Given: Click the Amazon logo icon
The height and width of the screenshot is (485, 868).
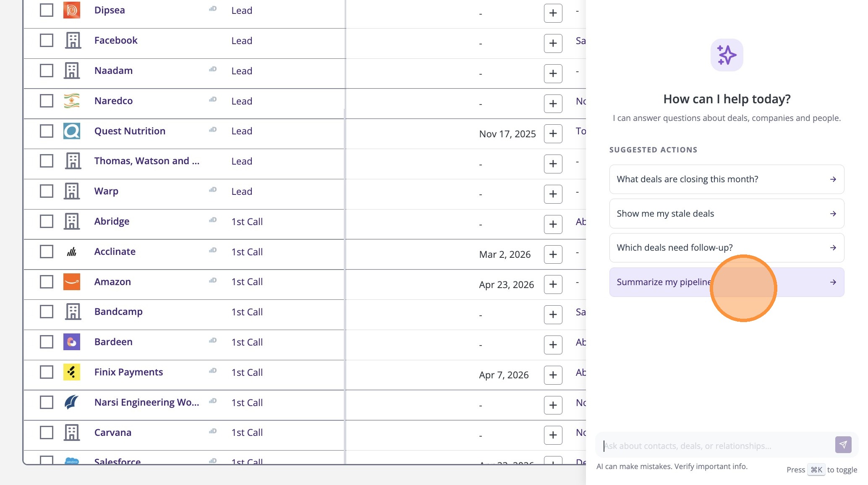Looking at the screenshot, I should tap(72, 282).
